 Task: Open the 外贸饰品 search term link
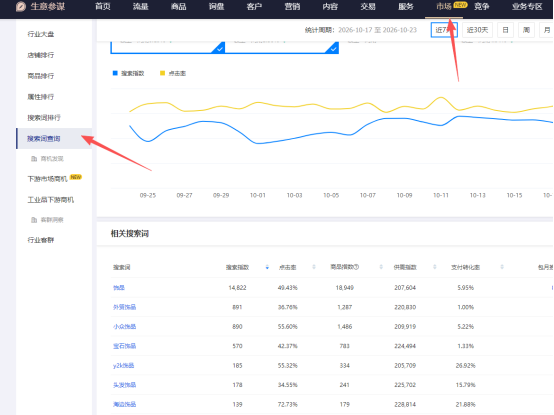[x=124, y=307]
